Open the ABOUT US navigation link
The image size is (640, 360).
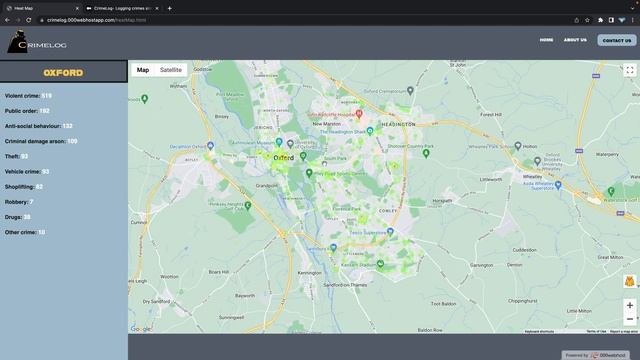pyautogui.click(x=575, y=40)
